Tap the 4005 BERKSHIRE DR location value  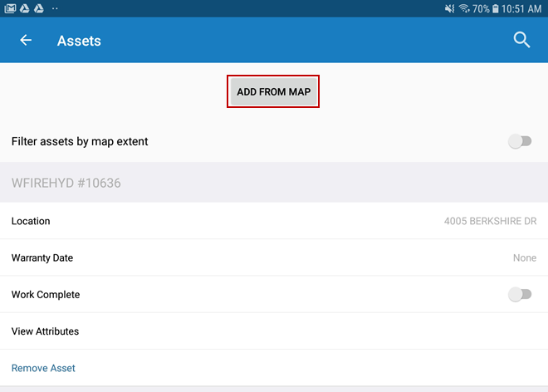point(490,222)
